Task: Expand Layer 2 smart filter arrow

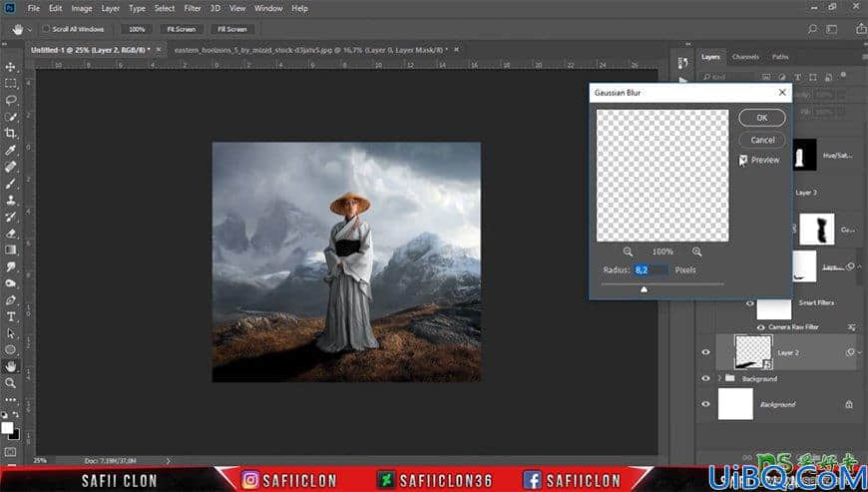Action: point(860,352)
